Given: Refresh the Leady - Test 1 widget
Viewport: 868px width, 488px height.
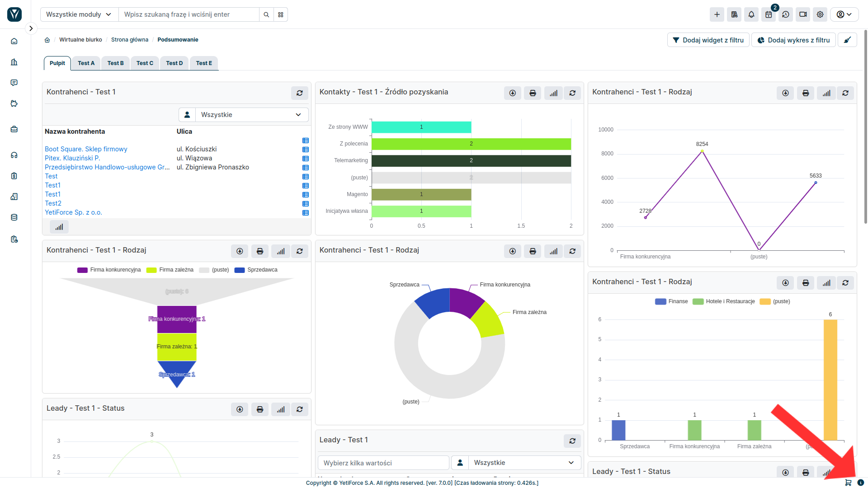Looking at the screenshot, I should [572, 441].
